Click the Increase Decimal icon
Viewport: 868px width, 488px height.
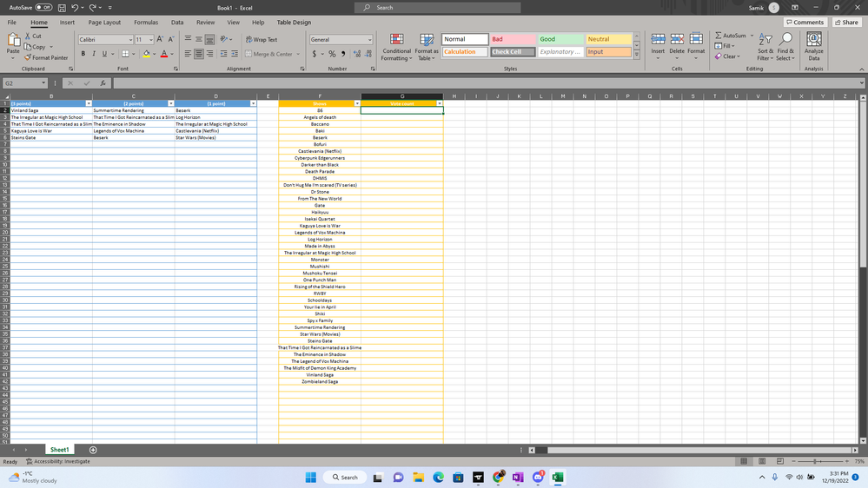point(356,54)
